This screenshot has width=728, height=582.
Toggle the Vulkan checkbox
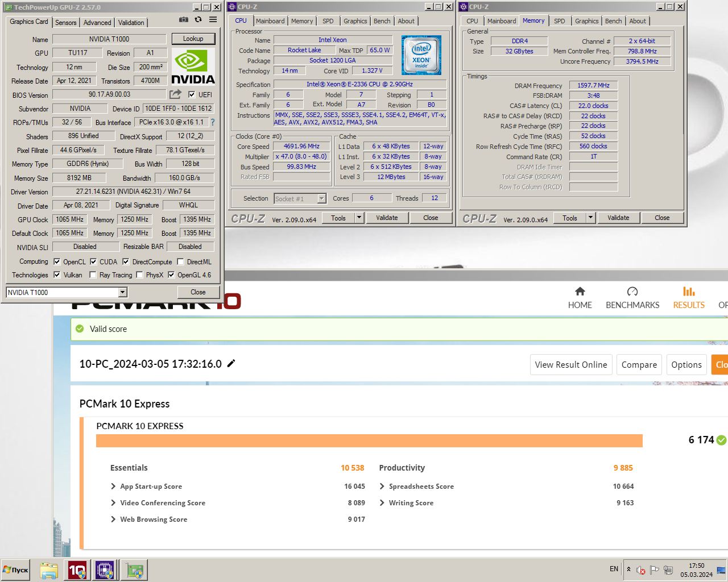click(x=57, y=275)
